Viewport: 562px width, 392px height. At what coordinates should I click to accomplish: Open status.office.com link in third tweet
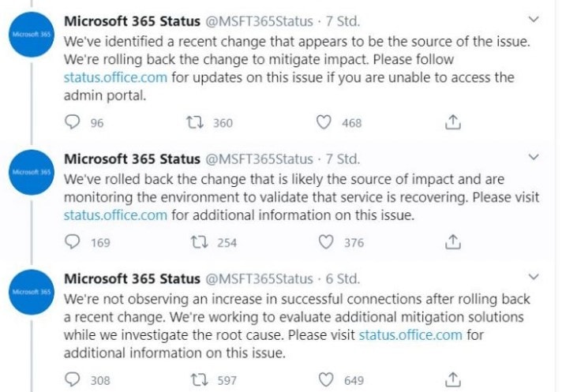(x=410, y=335)
